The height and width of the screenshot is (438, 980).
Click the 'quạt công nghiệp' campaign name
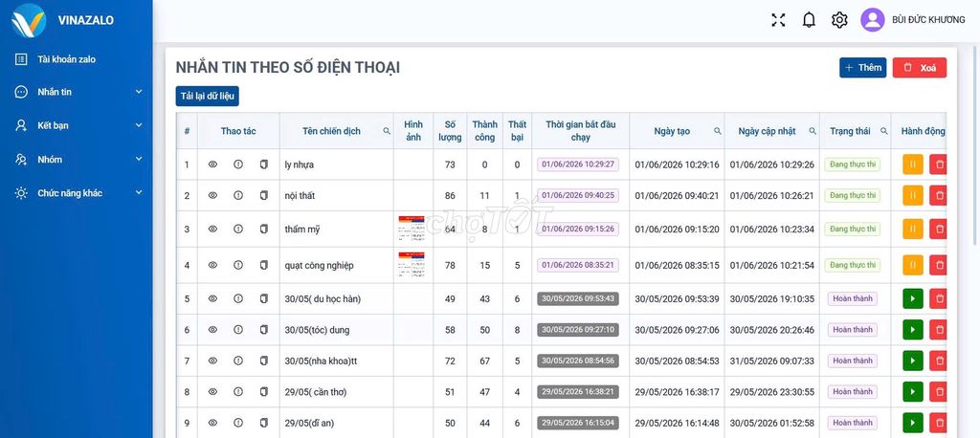[x=319, y=265]
